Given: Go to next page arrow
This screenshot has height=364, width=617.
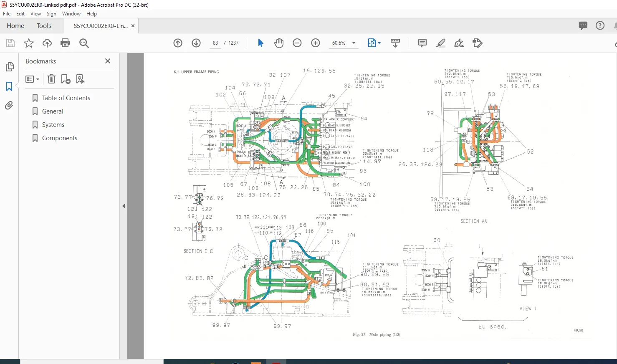Looking at the screenshot, I should [x=196, y=43].
